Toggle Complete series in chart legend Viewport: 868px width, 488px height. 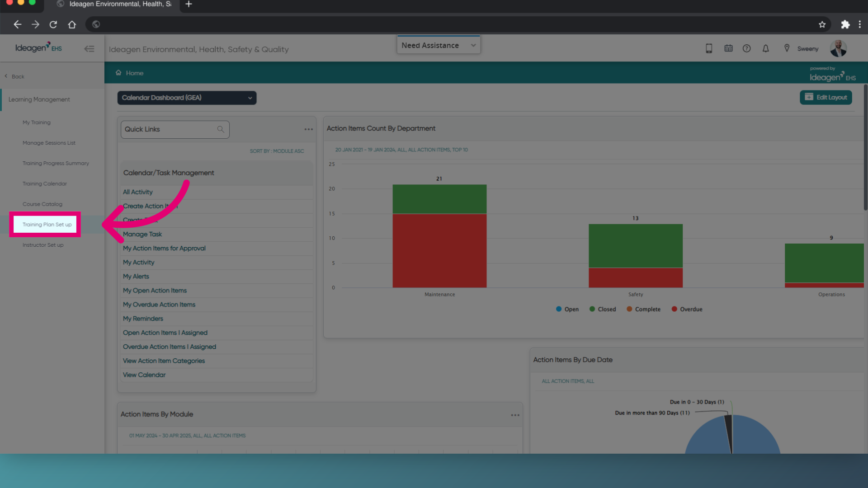643,309
